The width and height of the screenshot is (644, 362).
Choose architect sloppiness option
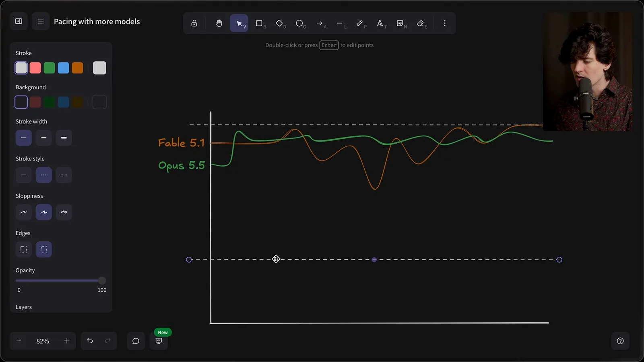24,212
